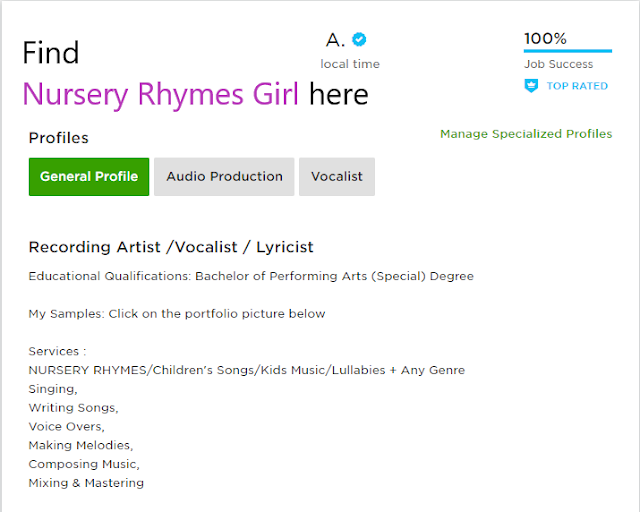
Task: Click the Job Success progress bar
Action: pos(568,51)
